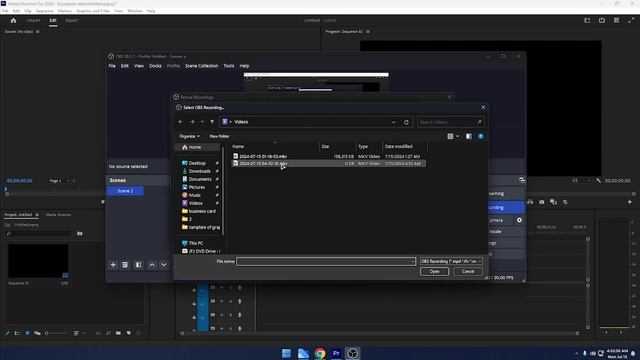Viewport: 640px width, 360px height.
Task: Refresh the Videos folder listing
Action: click(406, 122)
